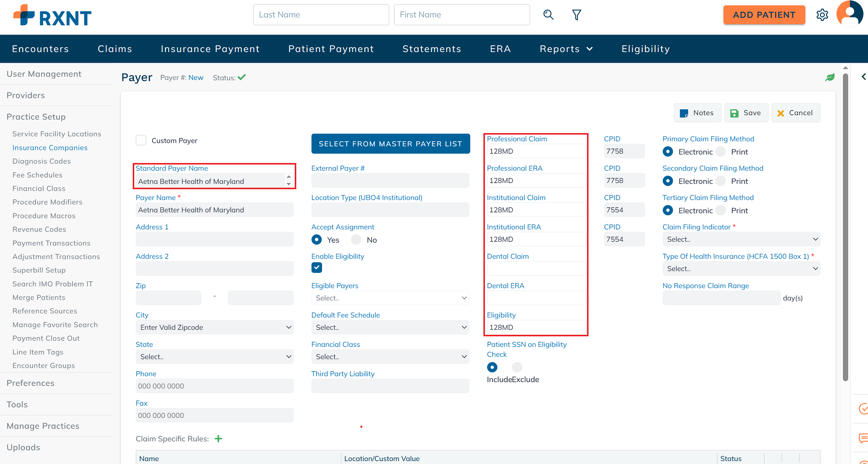Open the patient filter funnel icon
This screenshot has width=868, height=464.
tap(576, 15)
